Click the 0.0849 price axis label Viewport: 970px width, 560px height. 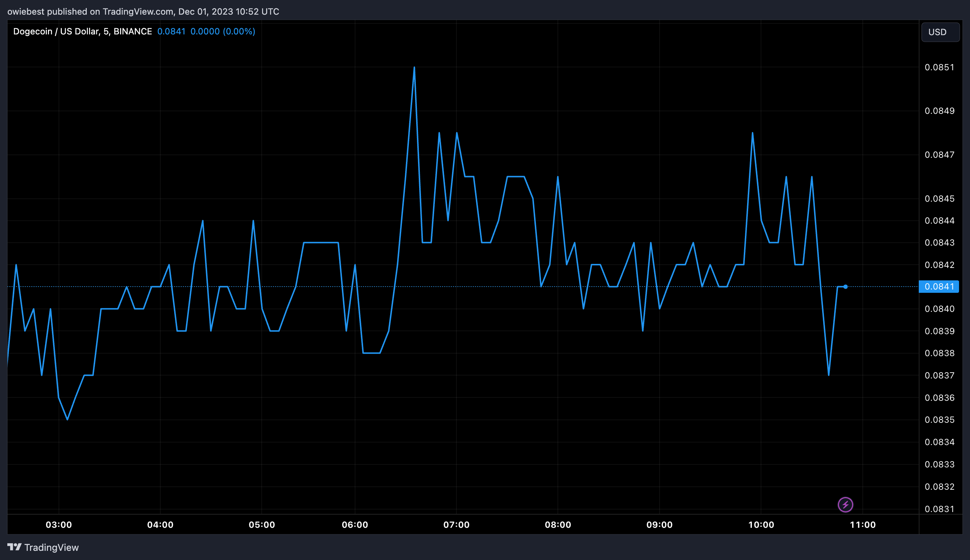pyautogui.click(x=939, y=111)
